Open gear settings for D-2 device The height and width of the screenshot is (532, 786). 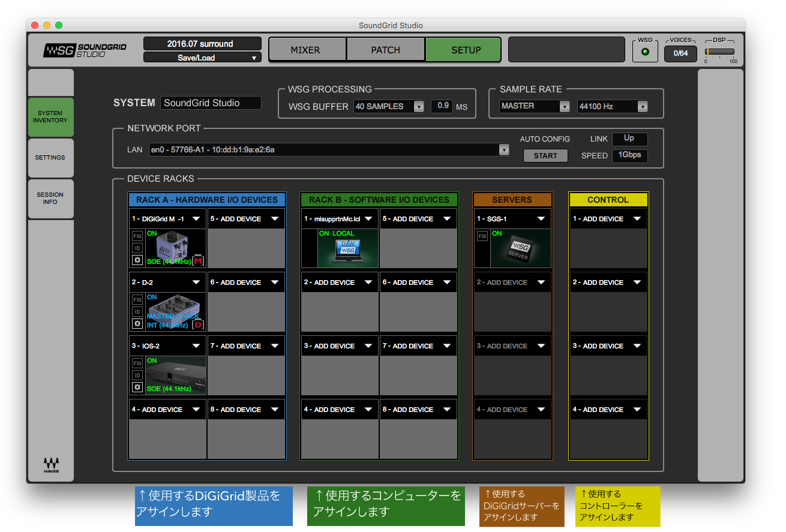(137, 324)
